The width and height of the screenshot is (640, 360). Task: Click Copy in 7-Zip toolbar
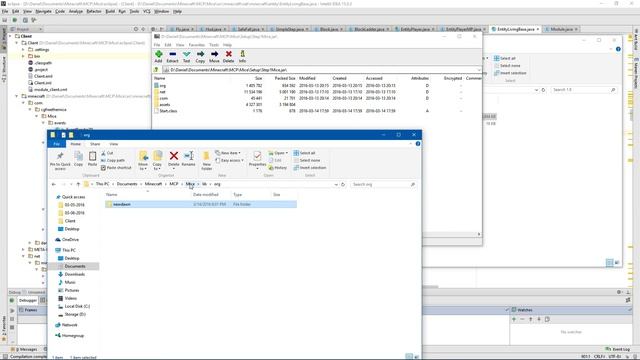coord(200,56)
